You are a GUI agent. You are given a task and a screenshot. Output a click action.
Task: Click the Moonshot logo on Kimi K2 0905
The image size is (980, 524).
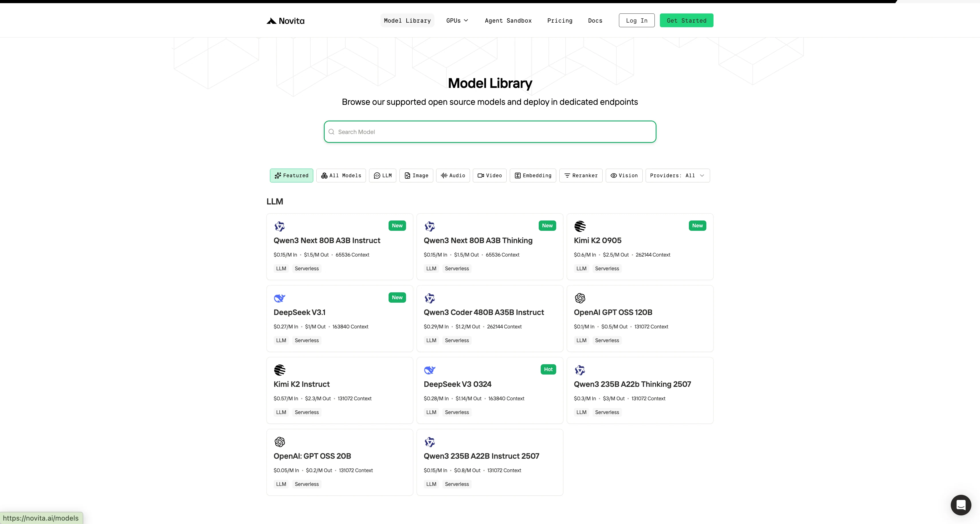pyautogui.click(x=580, y=226)
